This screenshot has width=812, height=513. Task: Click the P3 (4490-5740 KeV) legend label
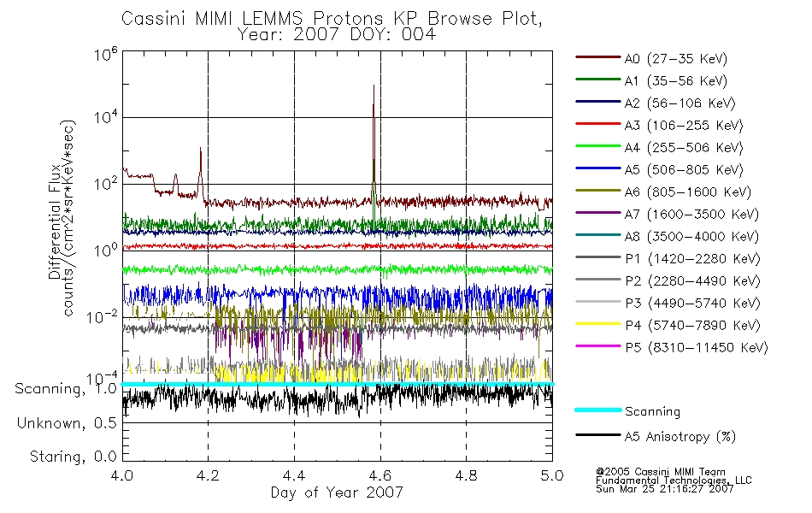click(692, 304)
